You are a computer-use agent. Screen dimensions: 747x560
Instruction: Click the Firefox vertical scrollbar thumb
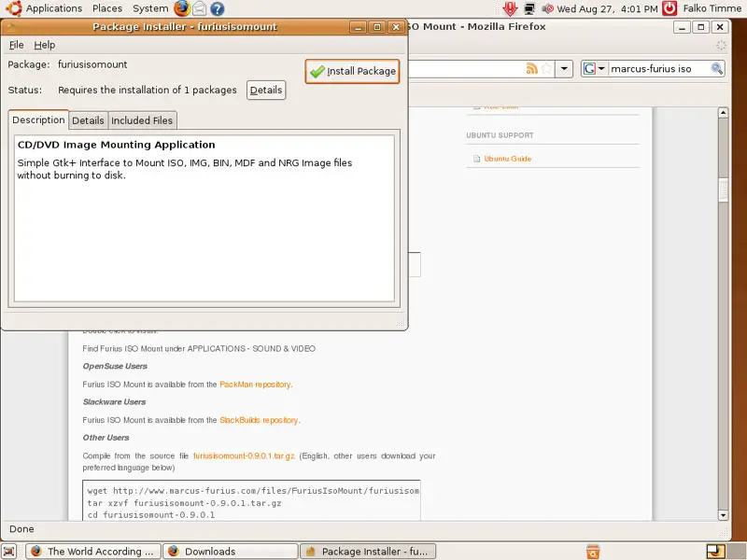pos(723,189)
